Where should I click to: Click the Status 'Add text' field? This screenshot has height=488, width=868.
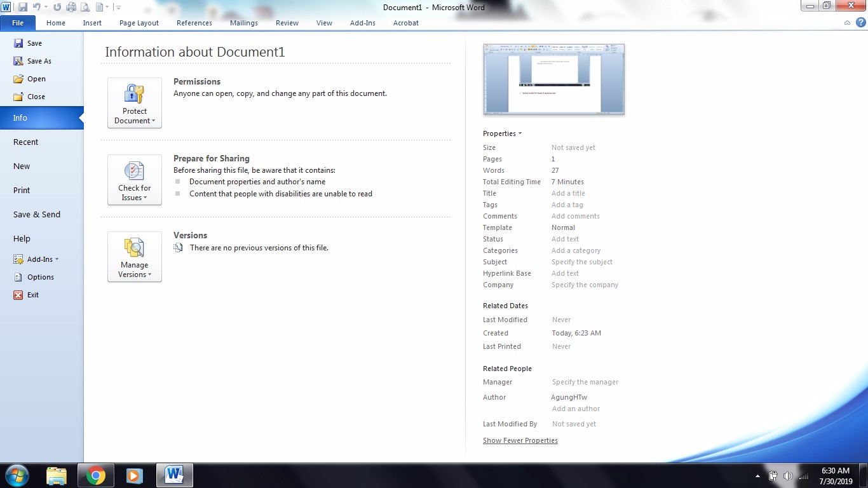coord(565,239)
